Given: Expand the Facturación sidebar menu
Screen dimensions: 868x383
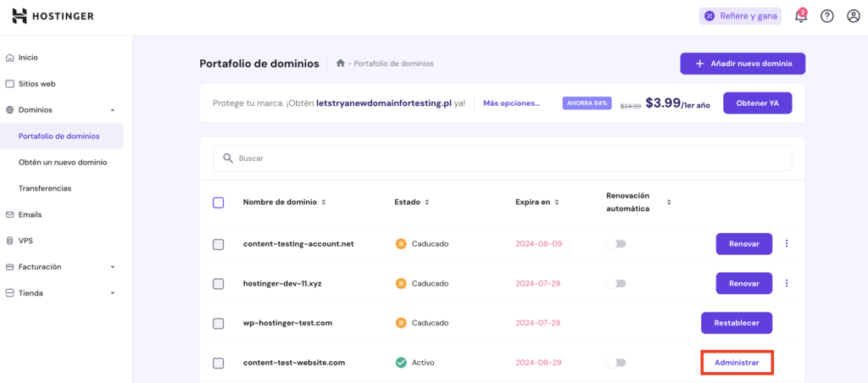Looking at the screenshot, I should pyautogui.click(x=113, y=267).
